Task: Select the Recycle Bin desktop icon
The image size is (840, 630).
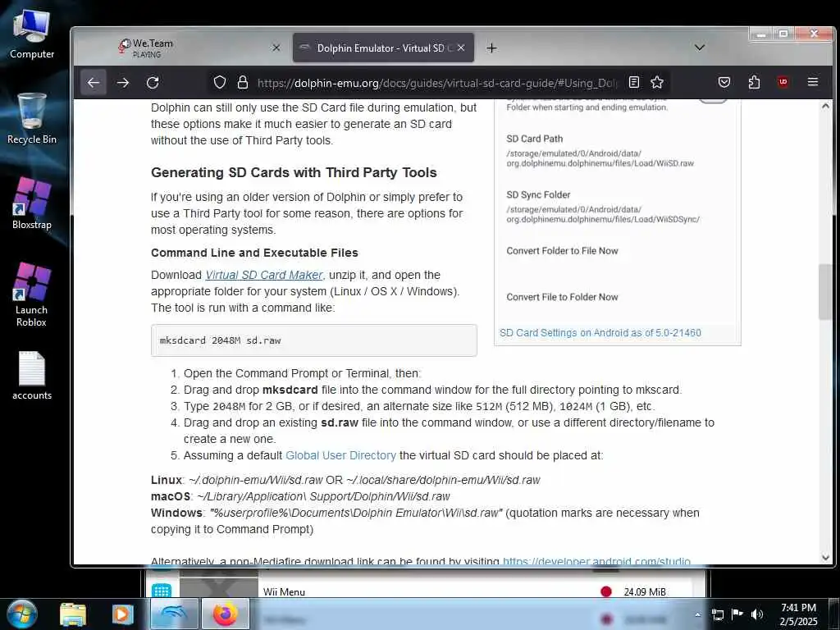Action: pos(32,119)
